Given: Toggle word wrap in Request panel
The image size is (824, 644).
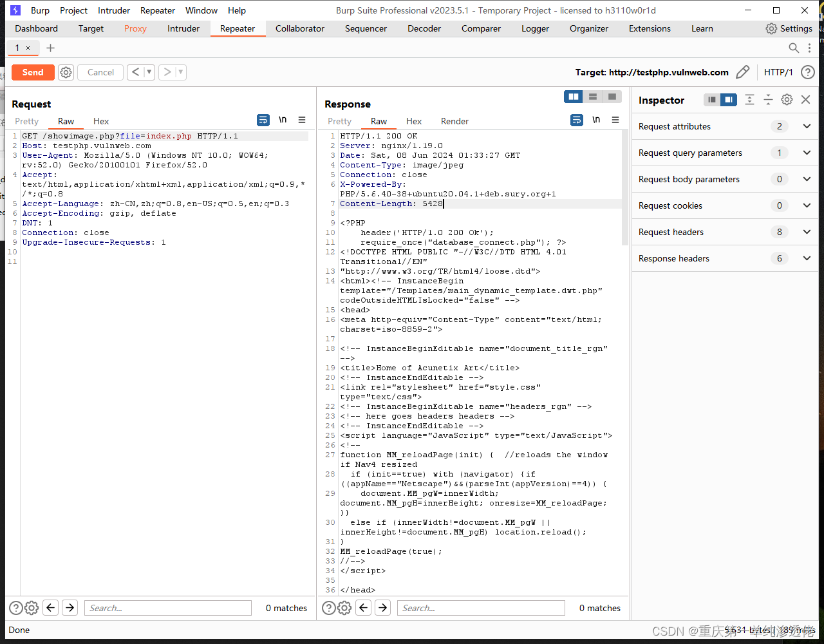Looking at the screenshot, I should [263, 120].
